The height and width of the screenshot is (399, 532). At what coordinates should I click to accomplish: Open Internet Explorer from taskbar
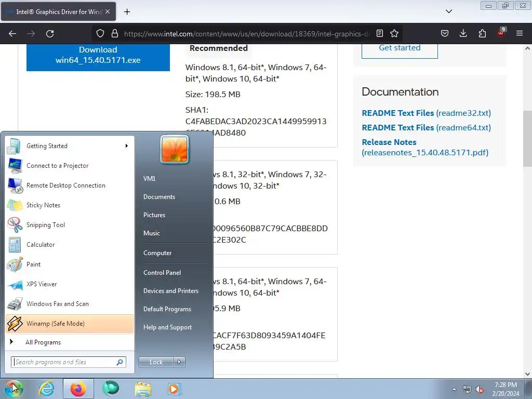(46, 389)
